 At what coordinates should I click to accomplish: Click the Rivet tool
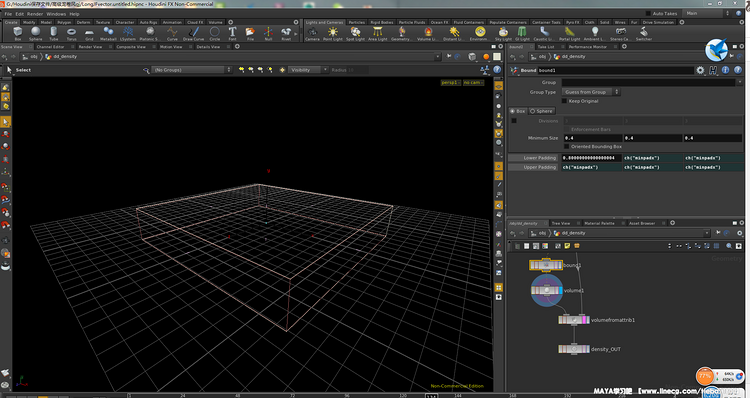click(286, 33)
